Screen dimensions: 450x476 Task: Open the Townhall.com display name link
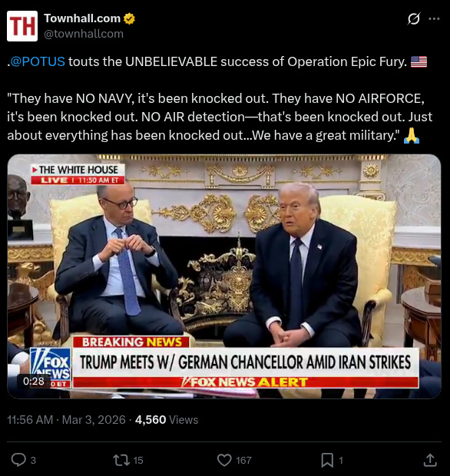(x=82, y=18)
